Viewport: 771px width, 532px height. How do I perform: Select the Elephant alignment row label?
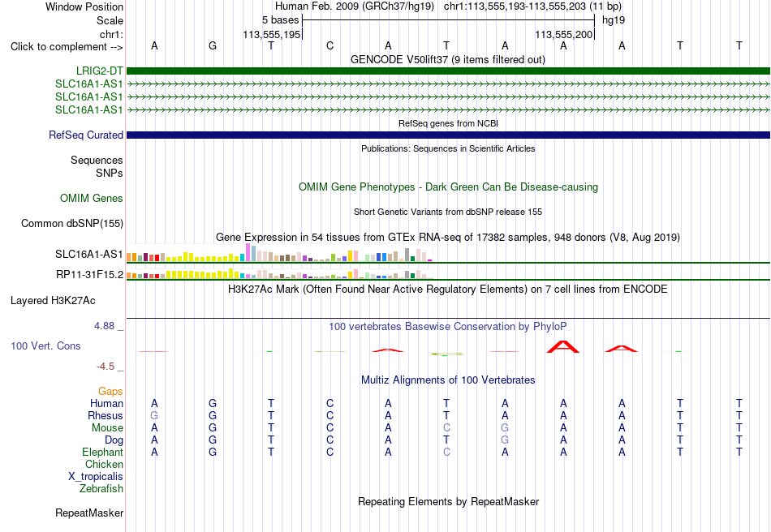click(x=102, y=452)
